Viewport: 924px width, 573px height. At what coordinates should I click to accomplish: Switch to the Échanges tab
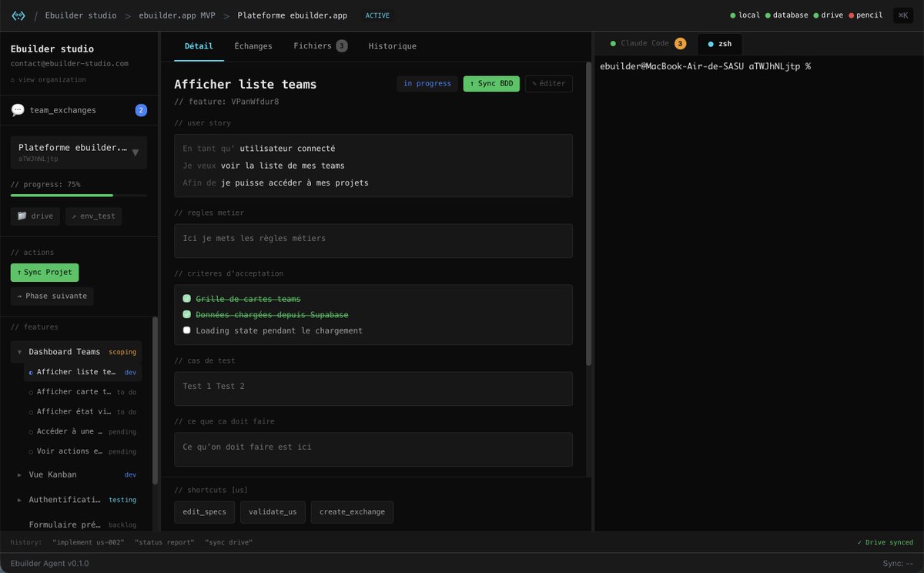253,46
